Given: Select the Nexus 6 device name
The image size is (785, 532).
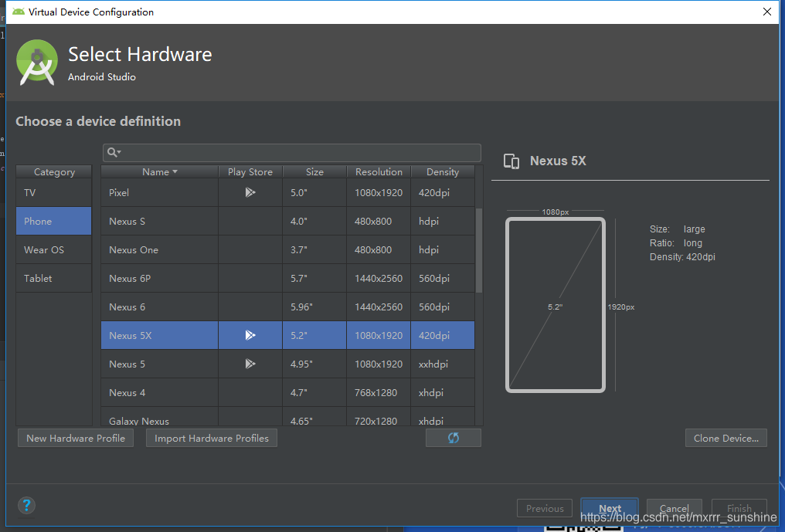Looking at the screenshot, I should [127, 307].
